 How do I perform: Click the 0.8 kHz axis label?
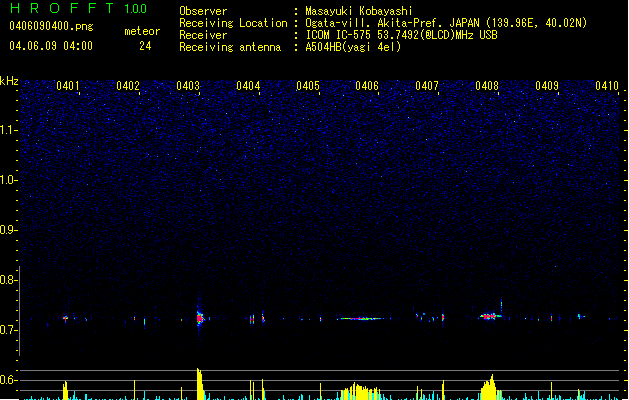click(8, 280)
